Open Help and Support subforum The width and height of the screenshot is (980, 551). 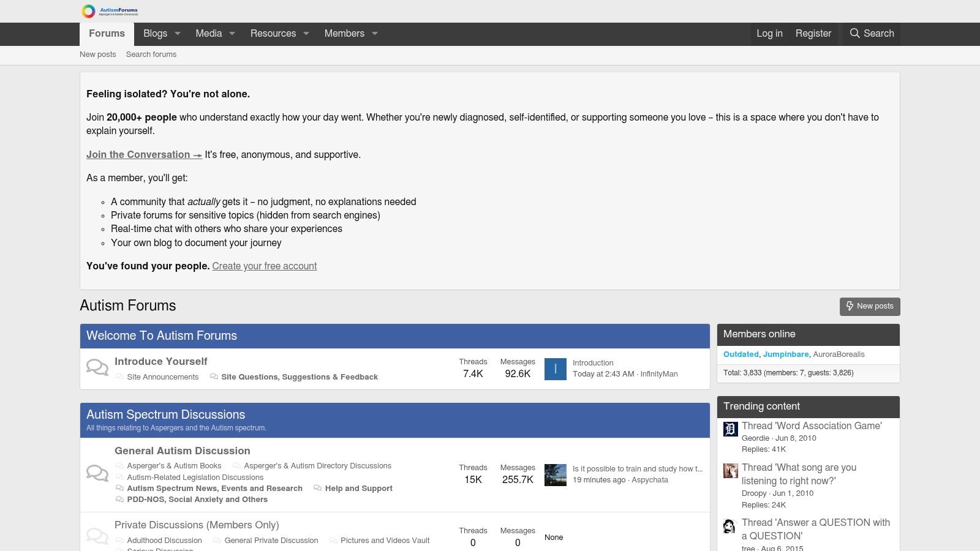359,489
